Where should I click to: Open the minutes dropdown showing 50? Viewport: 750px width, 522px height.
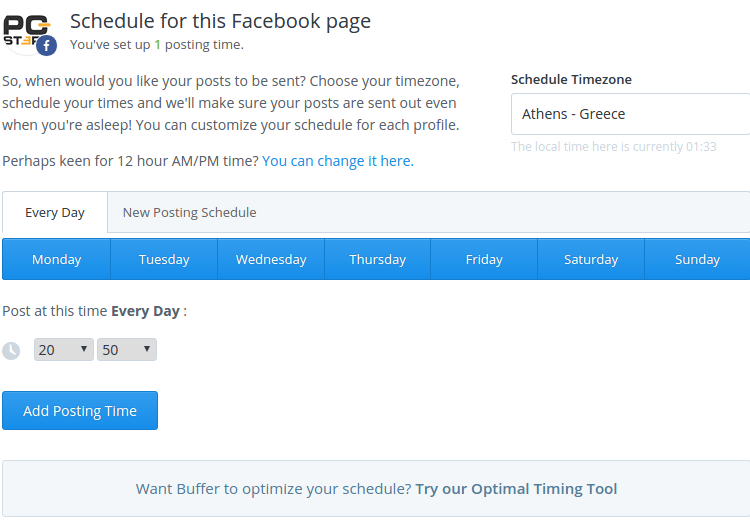(127, 350)
